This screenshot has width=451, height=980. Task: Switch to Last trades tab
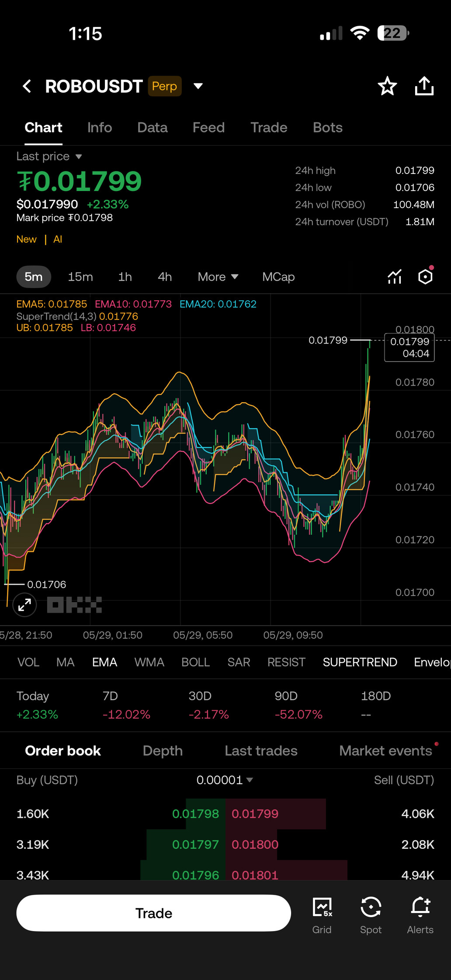coord(261,751)
